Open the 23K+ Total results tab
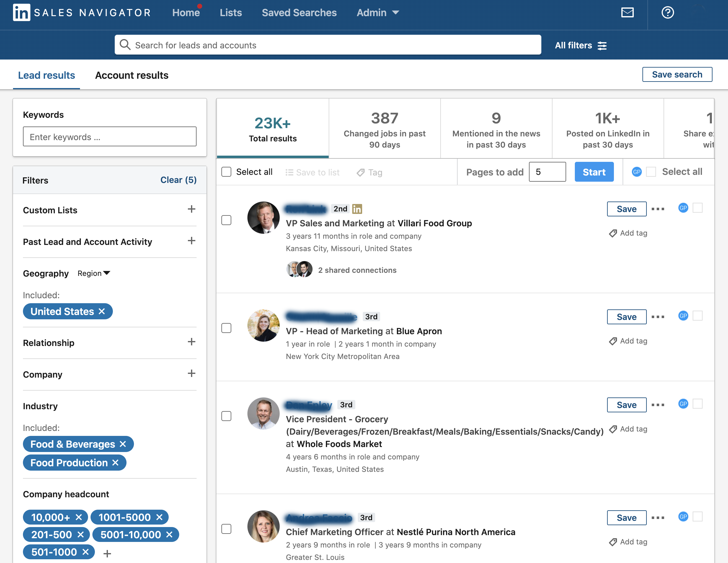The image size is (728, 563). (273, 128)
